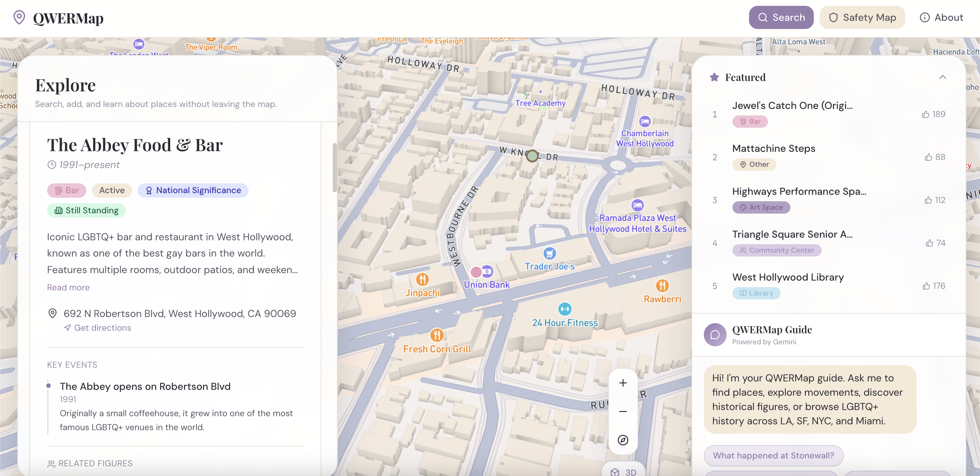The width and height of the screenshot is (980, 476).
Task: Reset map bearing with compass icon
Action: point(623,440)
